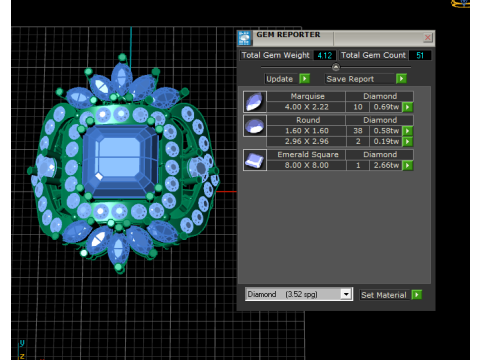Click the Marquise size 4.00 X 2.22
Image resolution: width=480 pixels, height=360 pixels.
pos(306,107)
